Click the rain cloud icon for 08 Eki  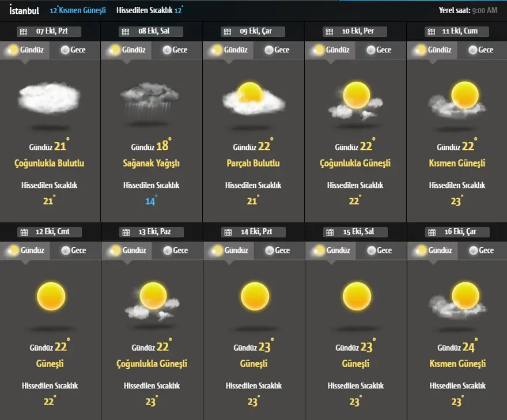[149, 97]
